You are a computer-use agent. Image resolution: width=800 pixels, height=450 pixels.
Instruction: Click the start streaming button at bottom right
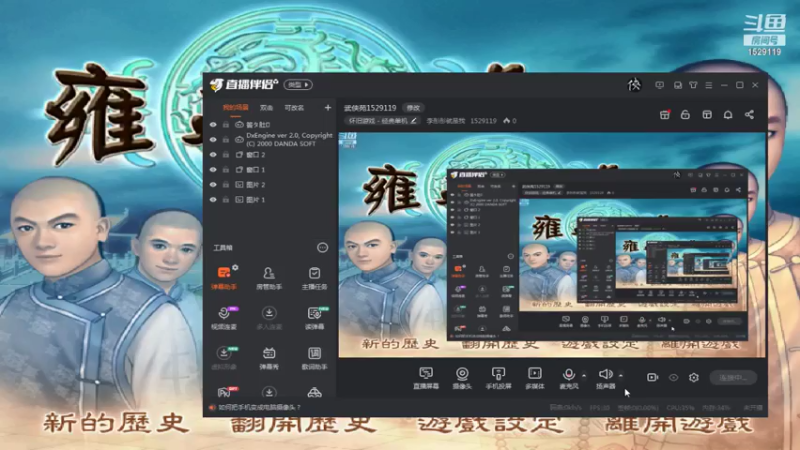pyautogui.click(x=733, y=378)
